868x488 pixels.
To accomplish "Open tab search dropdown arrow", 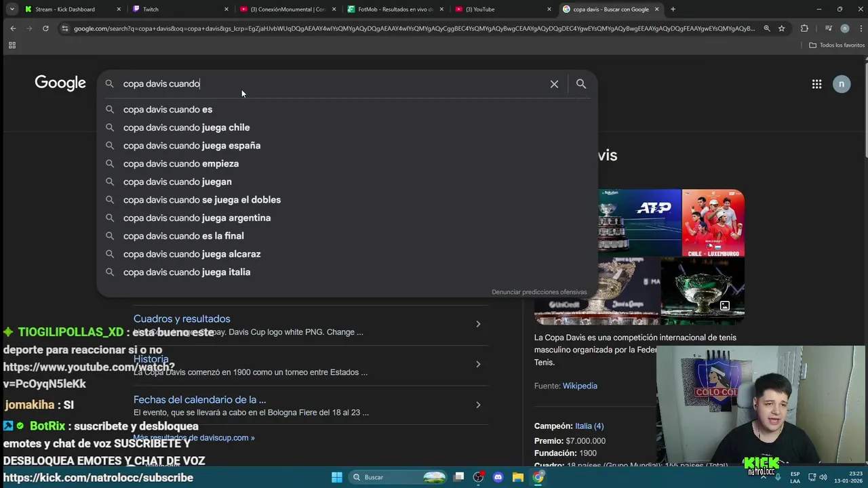I will coord(12,9).
